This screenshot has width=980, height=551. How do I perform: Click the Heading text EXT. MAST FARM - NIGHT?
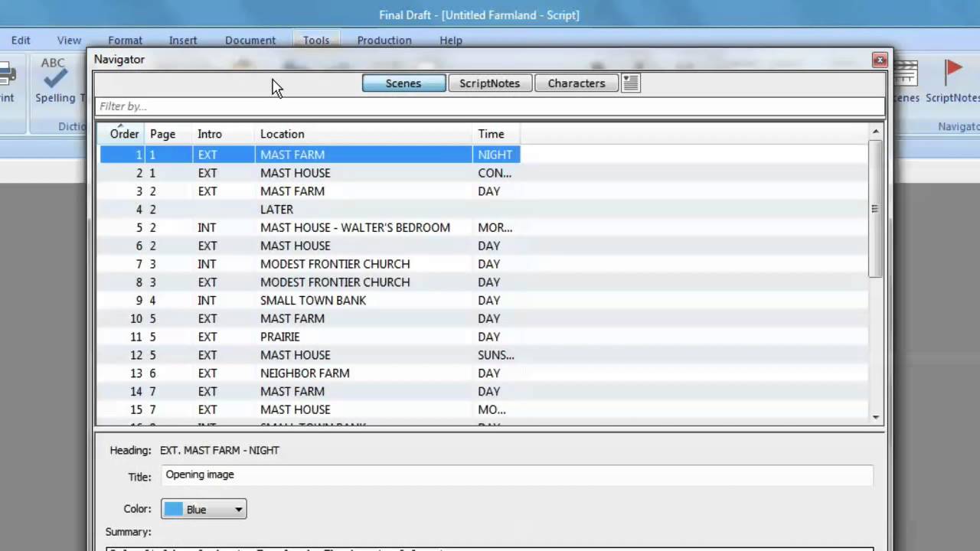point(220,451)
